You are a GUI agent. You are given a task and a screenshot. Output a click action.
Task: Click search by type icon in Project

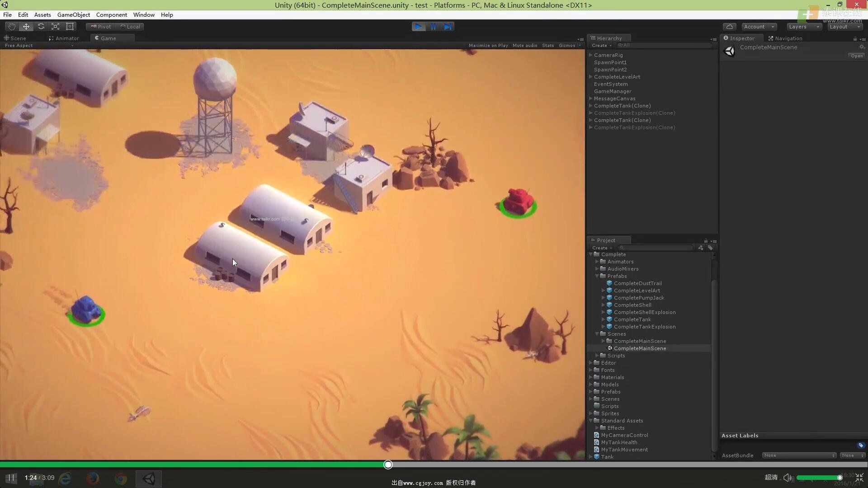tap(701, 248)
